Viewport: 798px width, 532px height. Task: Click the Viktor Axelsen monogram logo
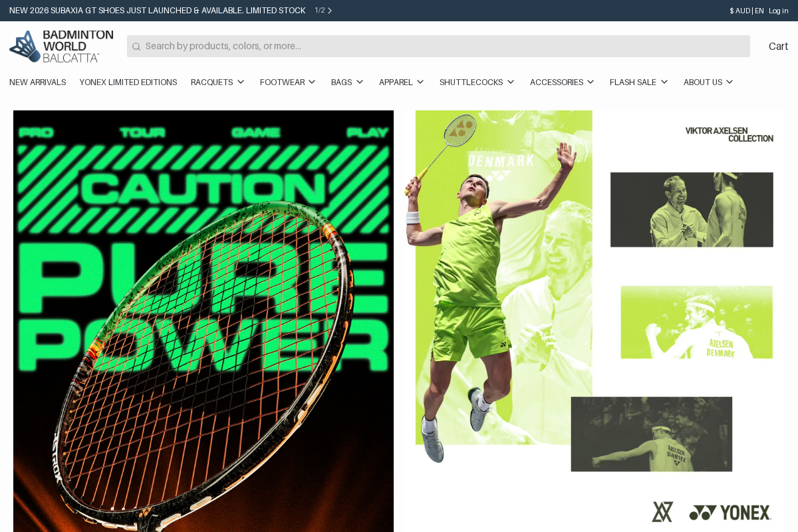662,512
